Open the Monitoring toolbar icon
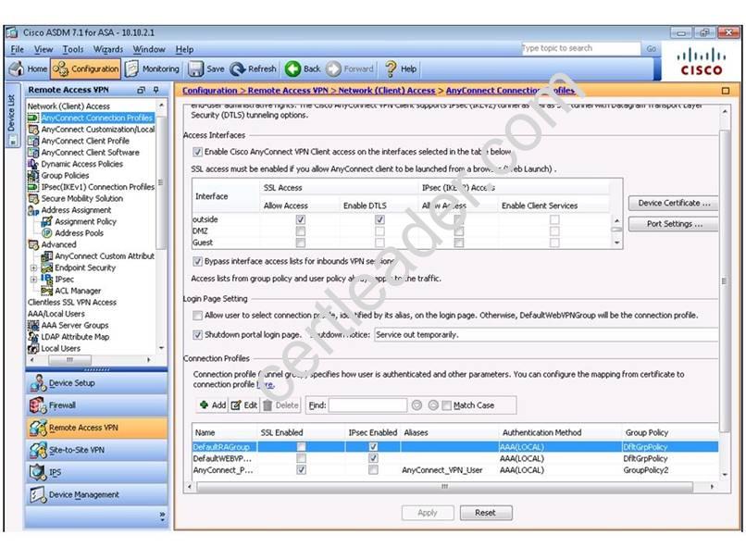The image size is (746, 560). point(132,69)
